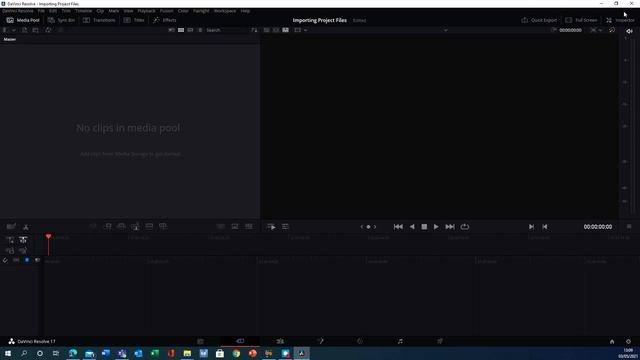Image resolution: width=640 pixels, height=360 pixels.
Task: Toggle the timeline snapping magnet icon
Action: 5,260
